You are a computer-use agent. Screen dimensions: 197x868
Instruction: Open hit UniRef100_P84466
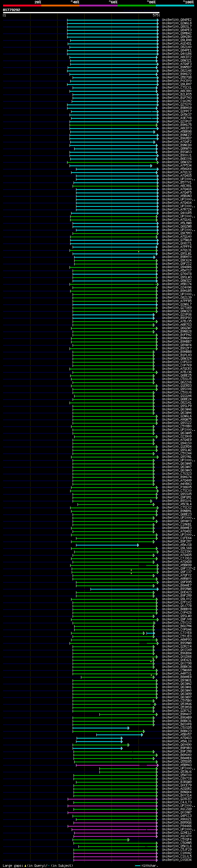(176, 826)
